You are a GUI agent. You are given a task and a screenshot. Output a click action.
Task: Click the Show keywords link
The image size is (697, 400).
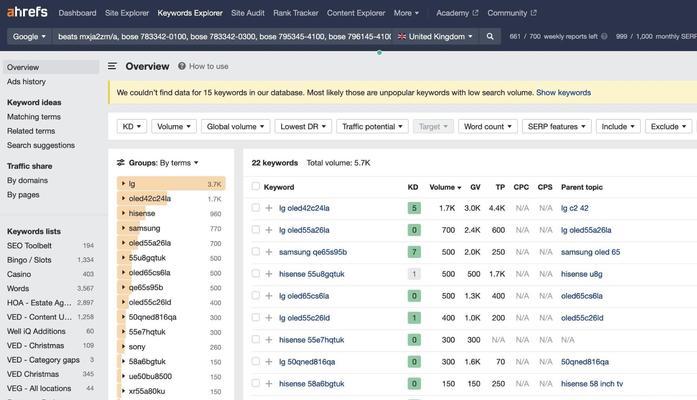[x=563, y=92]
